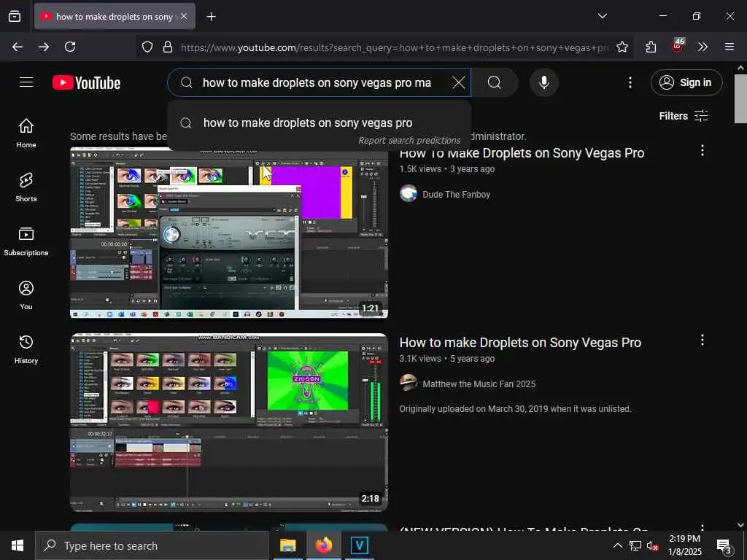Open File Explorer from the taskbar
The width and height of the screenshot is (747, 560).
[287, 545]
